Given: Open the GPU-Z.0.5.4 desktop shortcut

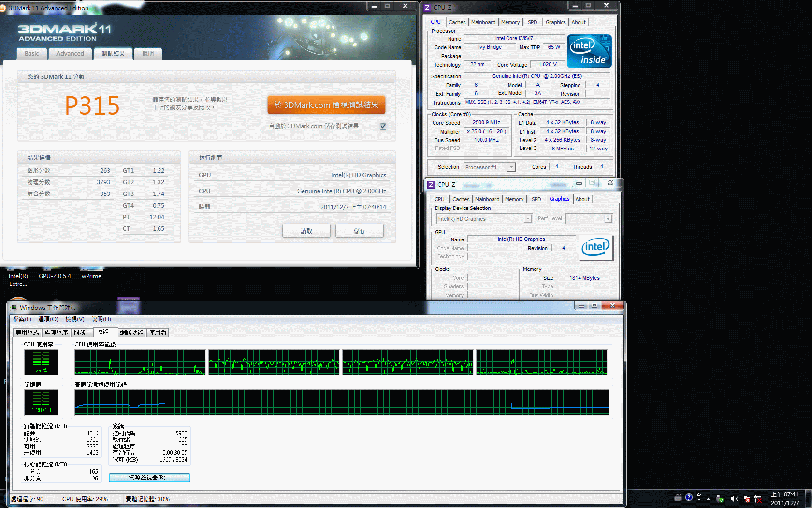Looking at the screenshot, I should 55,276.
